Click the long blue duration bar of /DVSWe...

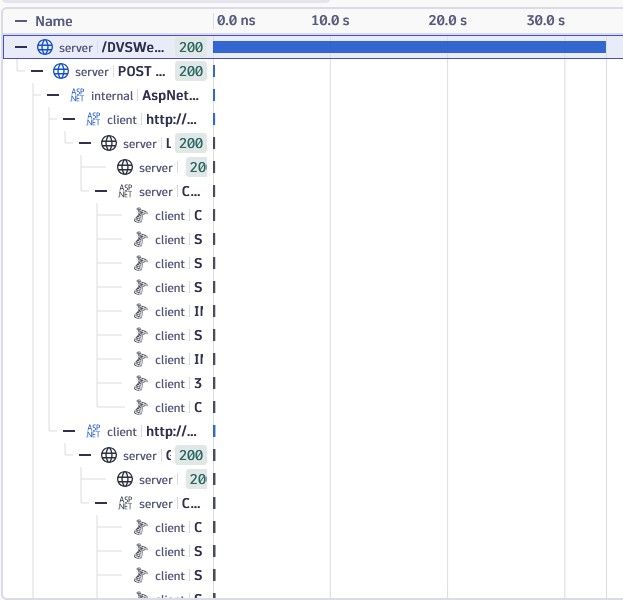click(x=409, y=47)
